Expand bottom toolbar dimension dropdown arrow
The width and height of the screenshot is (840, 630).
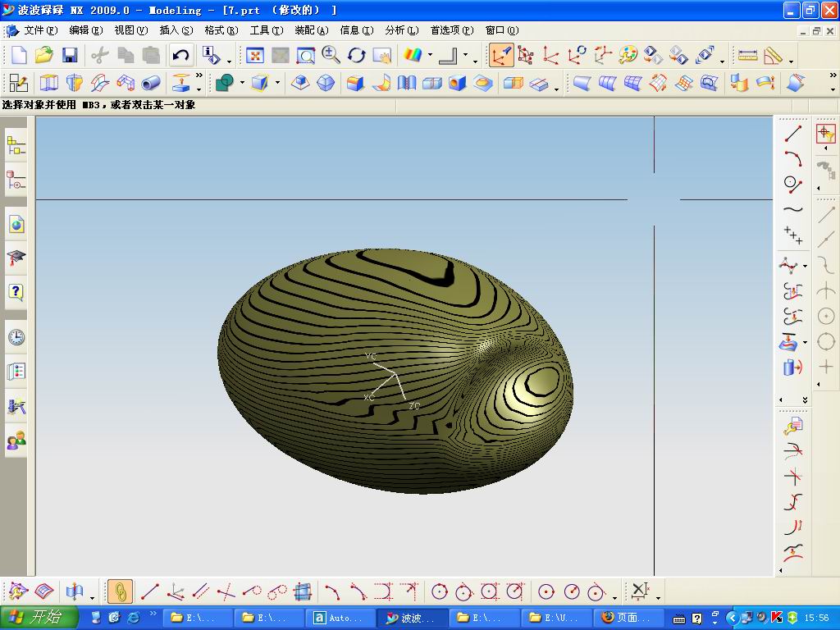pyautogui.click(x=658, y=598)
